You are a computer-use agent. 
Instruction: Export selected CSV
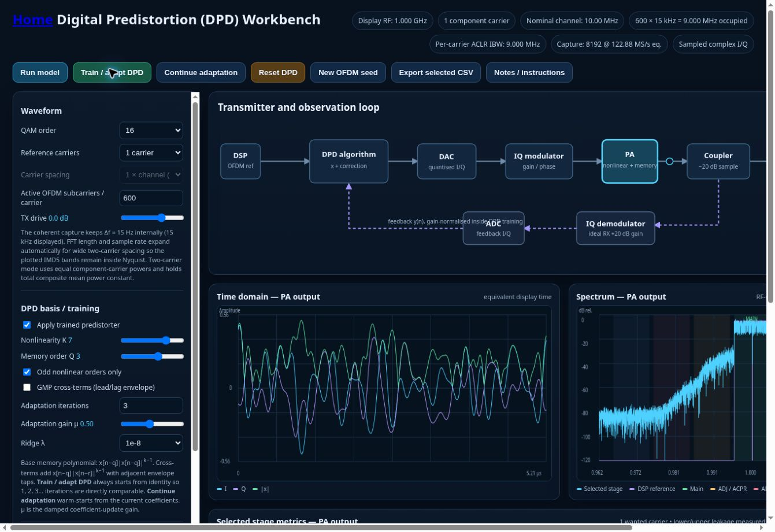436,72
